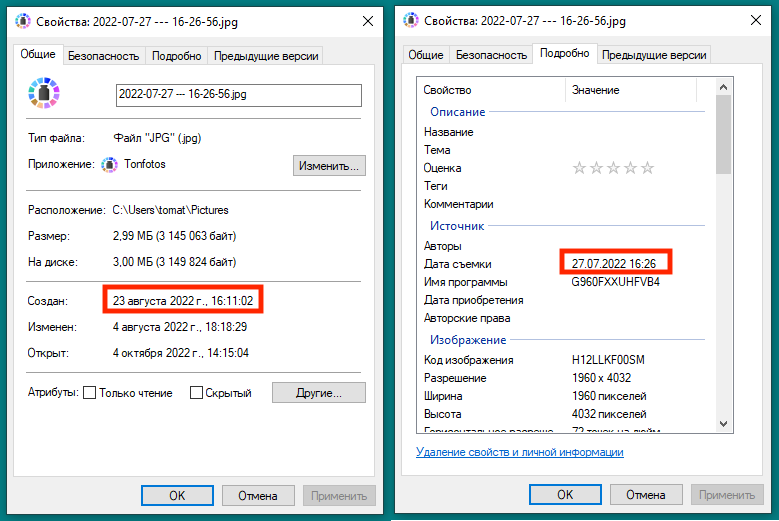This screenshot has width=779, height=521.
Task: Open Другие... attributes button
Action: point(319,393)
